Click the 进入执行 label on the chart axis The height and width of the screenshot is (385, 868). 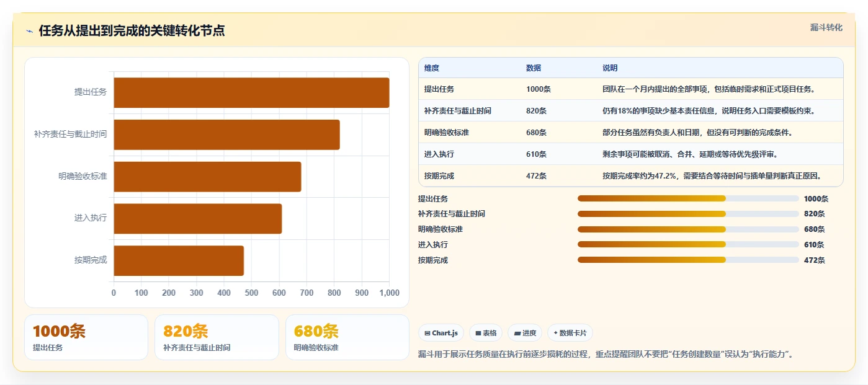point(91,218)
